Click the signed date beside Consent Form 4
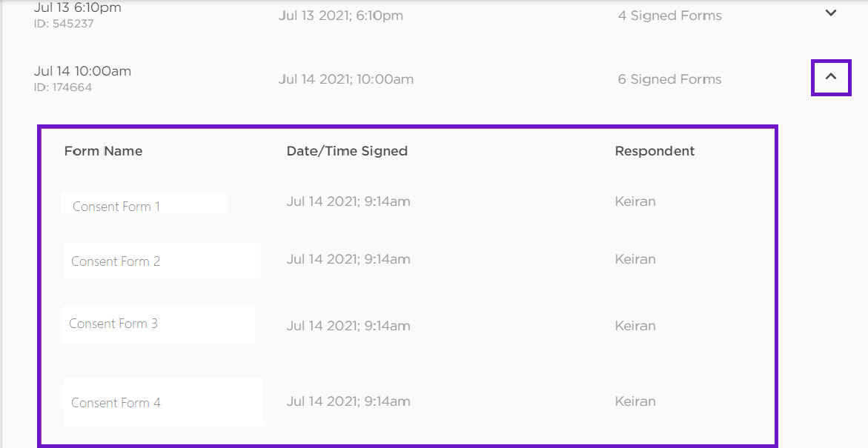This screenshot has height=448, width=868. point(348,401)
